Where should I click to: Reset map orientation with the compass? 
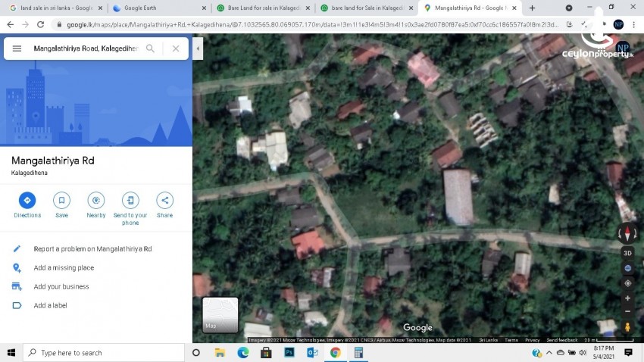(627, 234)
